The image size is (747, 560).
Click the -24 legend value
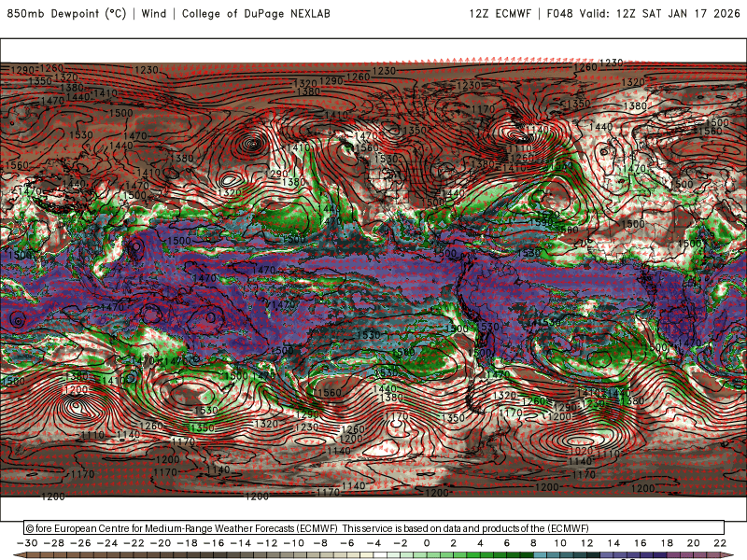click(107, 543)
